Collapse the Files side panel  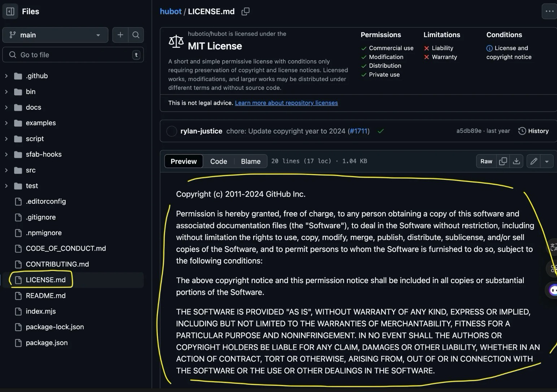(x=10, y=12)
